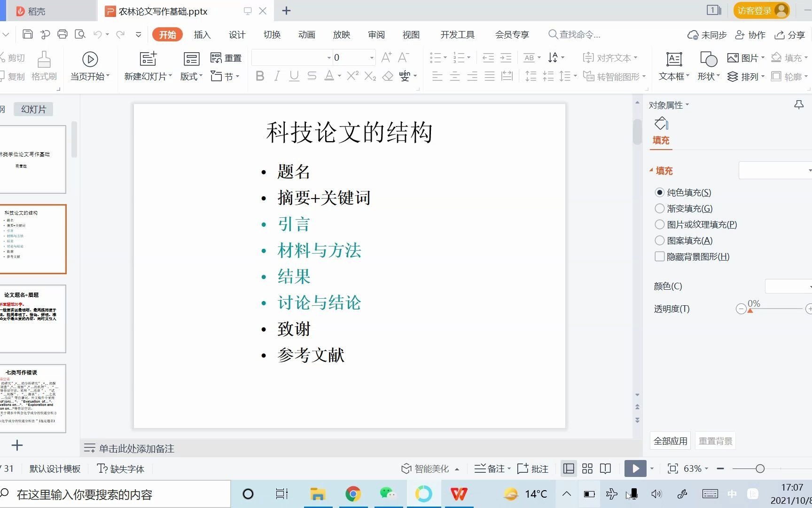812x508 pixels.
Task: Select the 论文题名 slide thumbnail
Action: pyautogui.click(x=33, y=318)
